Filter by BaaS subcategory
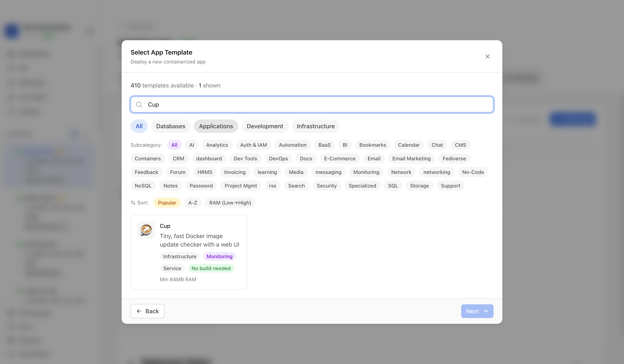The width and height of the screenshot is (624, 364). (x=324, y=145)
